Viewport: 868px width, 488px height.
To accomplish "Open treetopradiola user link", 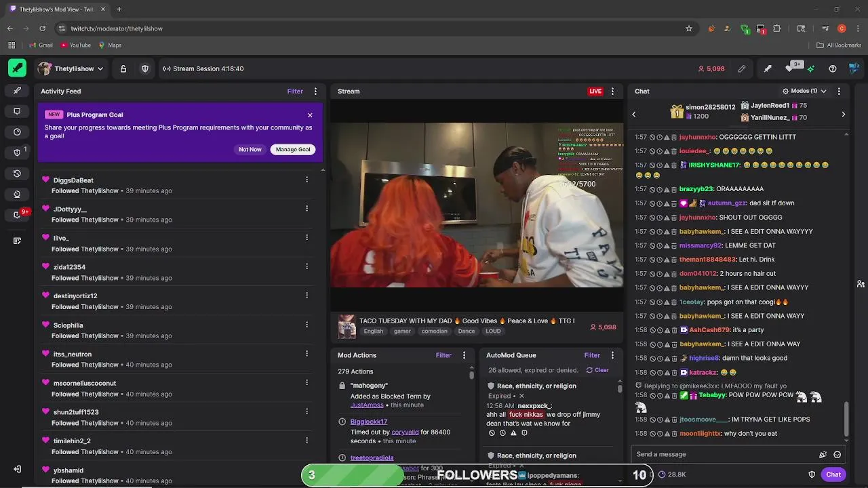I will (372, 457).
